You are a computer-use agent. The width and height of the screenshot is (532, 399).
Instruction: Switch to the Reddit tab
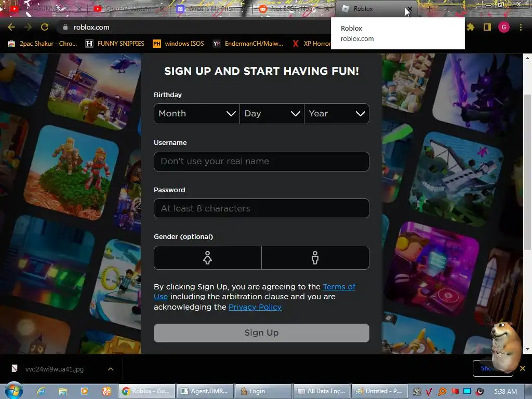tap(294, 9)
